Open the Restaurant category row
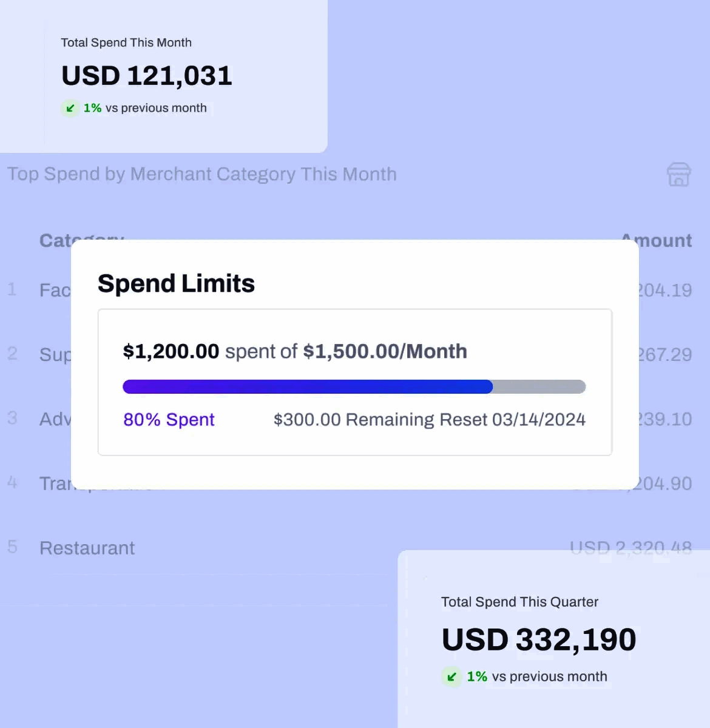 click(x=87, y=548)
